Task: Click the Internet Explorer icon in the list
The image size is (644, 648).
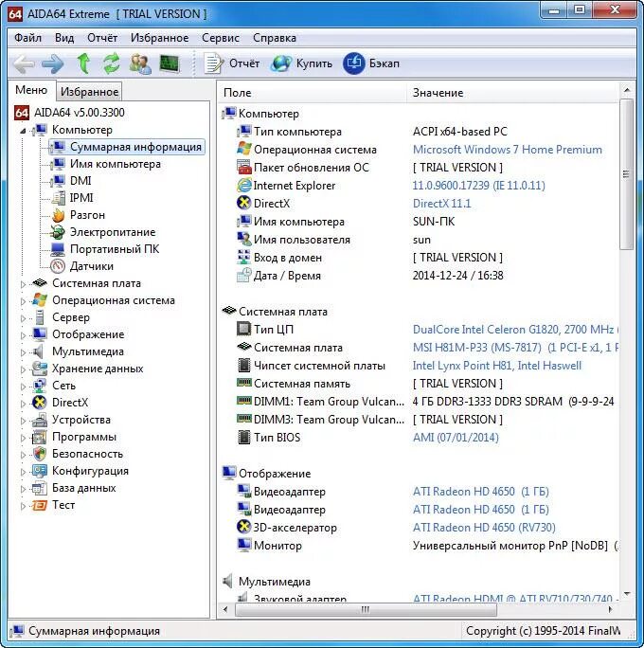Action: point(244,185)
